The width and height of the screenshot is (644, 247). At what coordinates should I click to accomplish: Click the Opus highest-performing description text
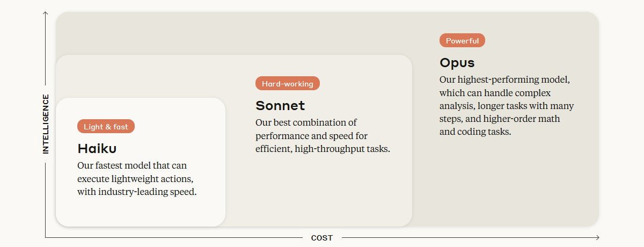pyautogui.click(x=507, y=105)
